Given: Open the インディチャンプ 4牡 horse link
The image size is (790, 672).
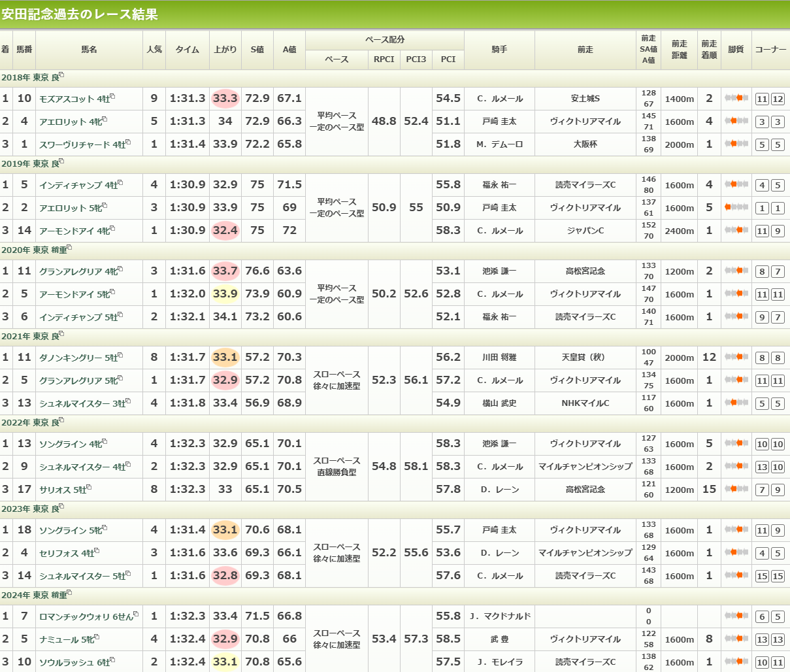Looking at the screenshot, I should coord(78,186).
